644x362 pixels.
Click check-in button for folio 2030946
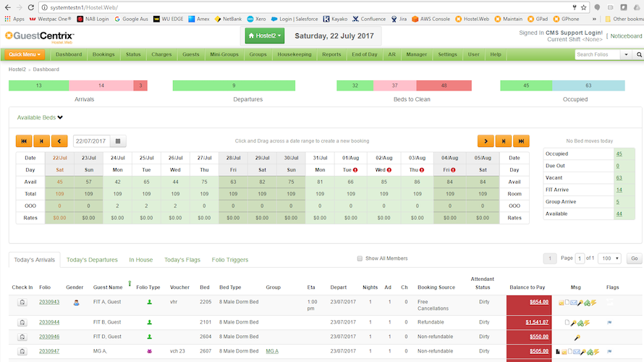22,337
